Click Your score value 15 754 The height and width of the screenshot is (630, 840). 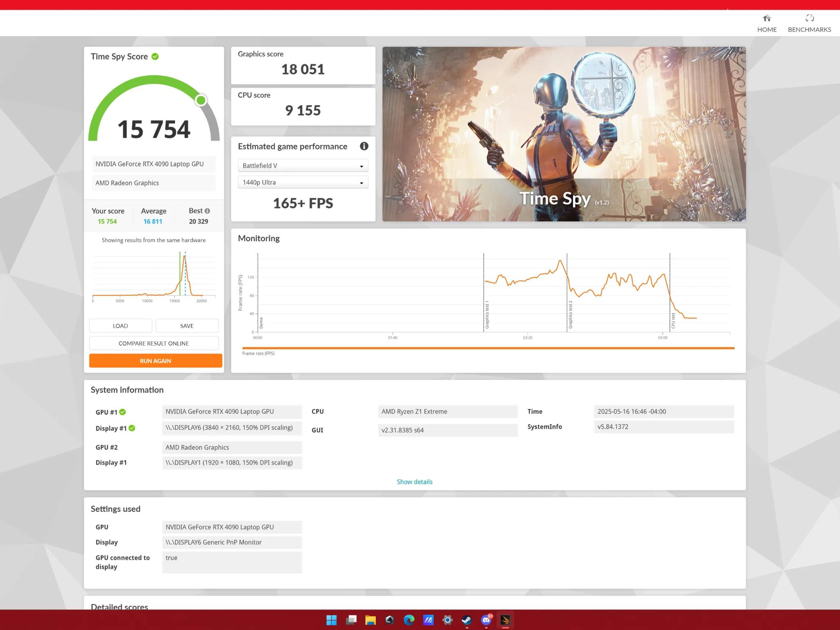click(x=107, y=221)
